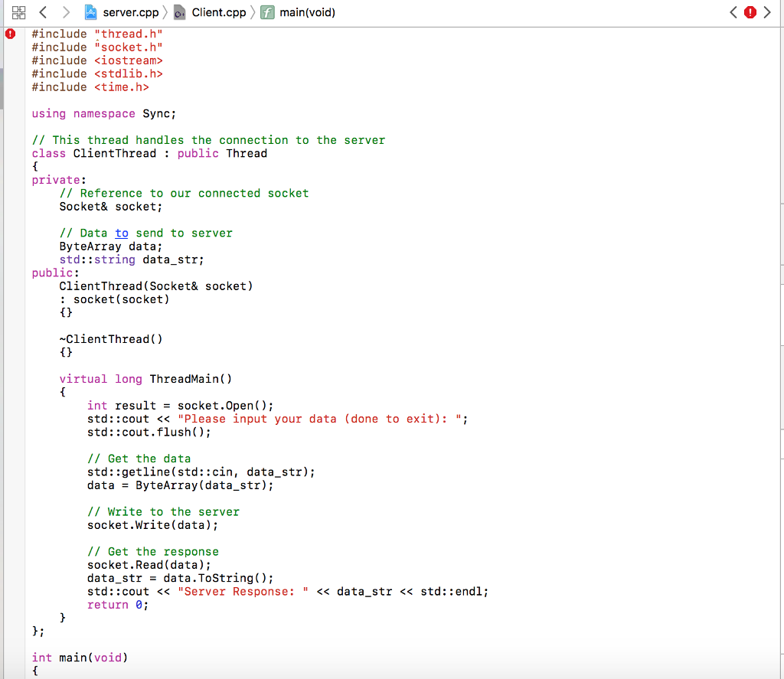The image size is (784, 679).
Task: Click the 'class ClientThread' declaration
Action: pos(149,154)
